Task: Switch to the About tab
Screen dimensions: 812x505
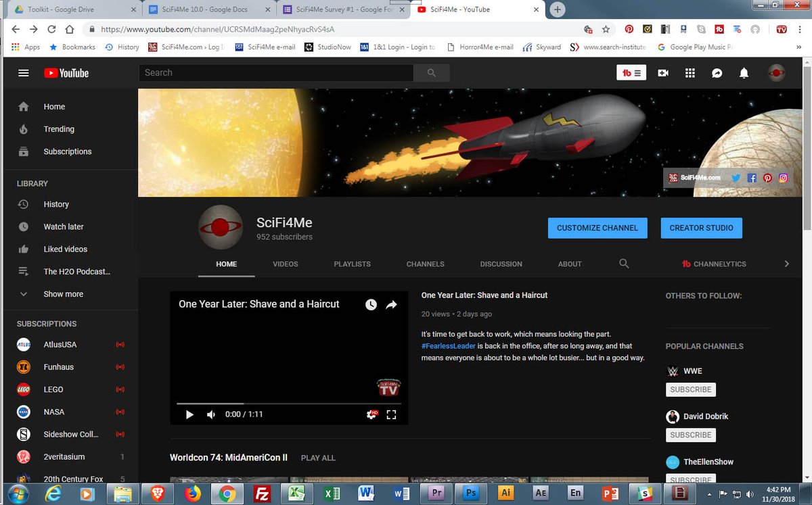Action: coord(570,264)
